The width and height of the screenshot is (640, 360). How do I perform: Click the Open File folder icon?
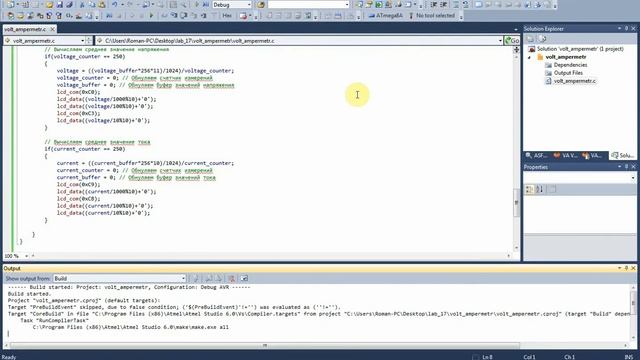coord(49,5)
